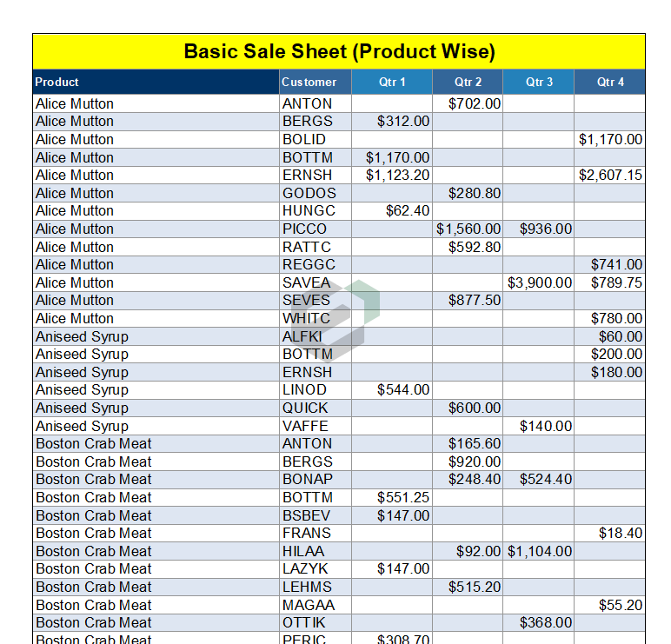Select the Qtr 4 column header
The image size is (671, 644).
(610, 82)
